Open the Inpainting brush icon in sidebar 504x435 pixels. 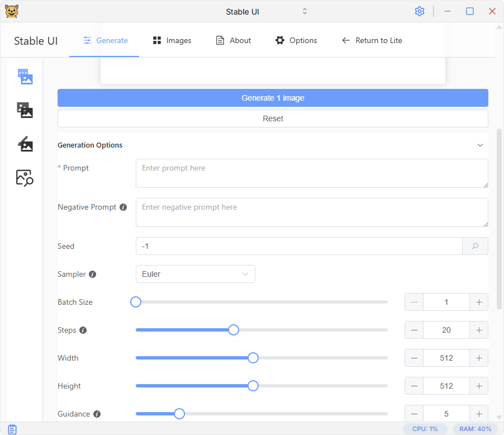point(25,144)
